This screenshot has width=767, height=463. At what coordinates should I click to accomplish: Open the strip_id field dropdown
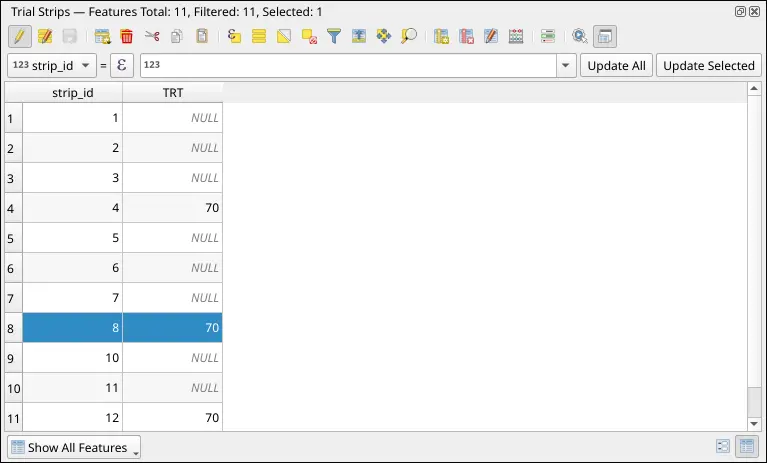pyautogui.click(x=51, y=66)
